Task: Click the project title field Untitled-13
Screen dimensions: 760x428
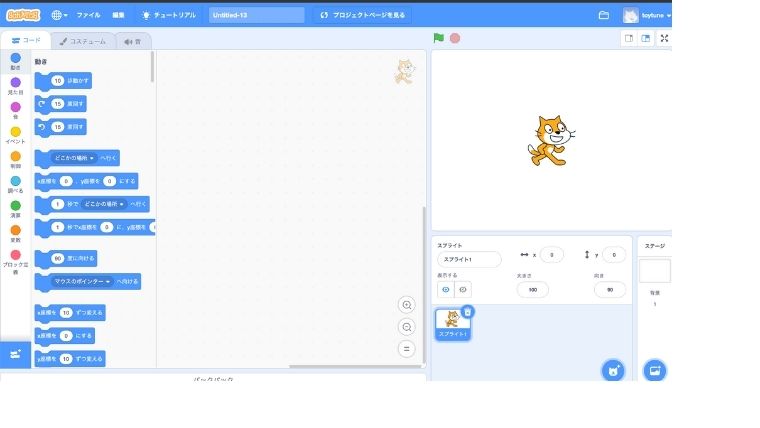Action: [x=256, y=15]
